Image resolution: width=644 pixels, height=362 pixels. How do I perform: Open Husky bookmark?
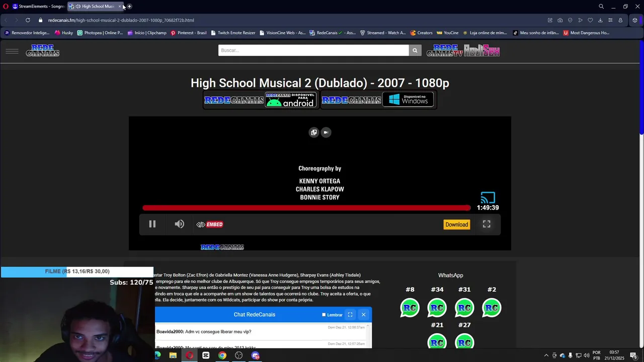[64, 33]
